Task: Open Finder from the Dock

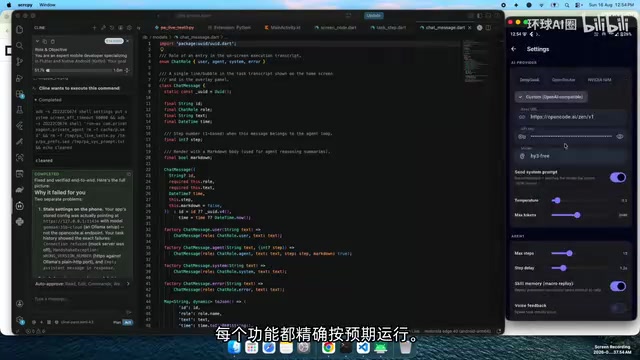Action: [234, 347]
